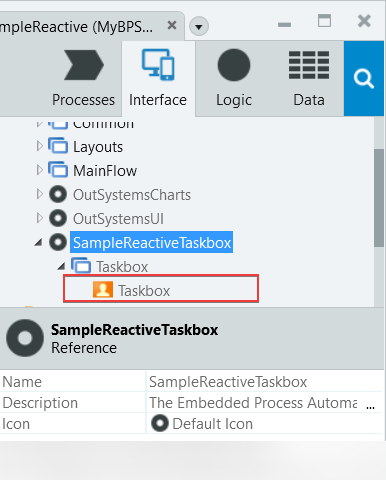Image resolution: width=386 pixels, height=480 pixels.
Task: Click the Name property value field
Action: [x=264, y=382]
